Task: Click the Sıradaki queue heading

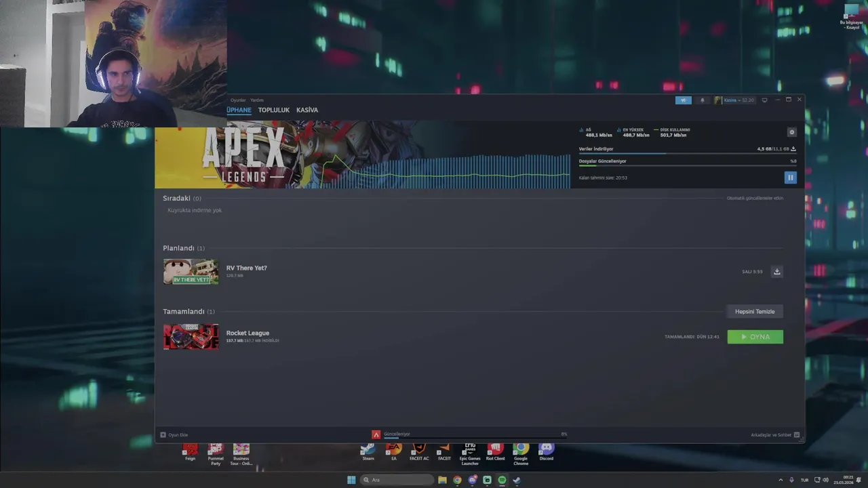Action: tap(176, 199)
